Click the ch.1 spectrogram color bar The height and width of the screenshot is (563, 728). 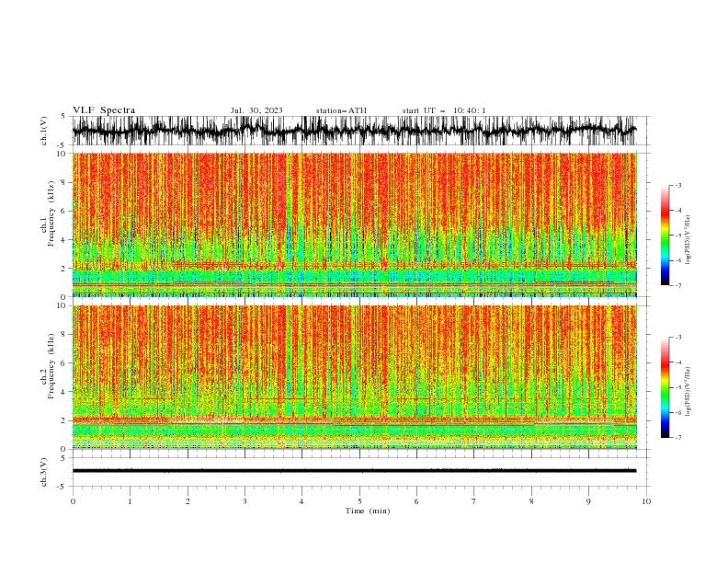tap(665, 236)
